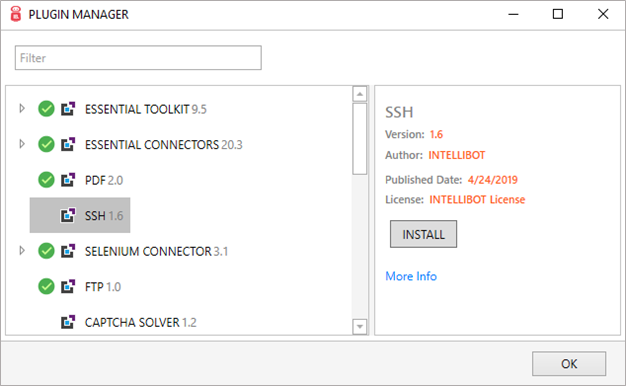Click the SSH plugin icon
626x386 pixels.
(x=68, y=215)
